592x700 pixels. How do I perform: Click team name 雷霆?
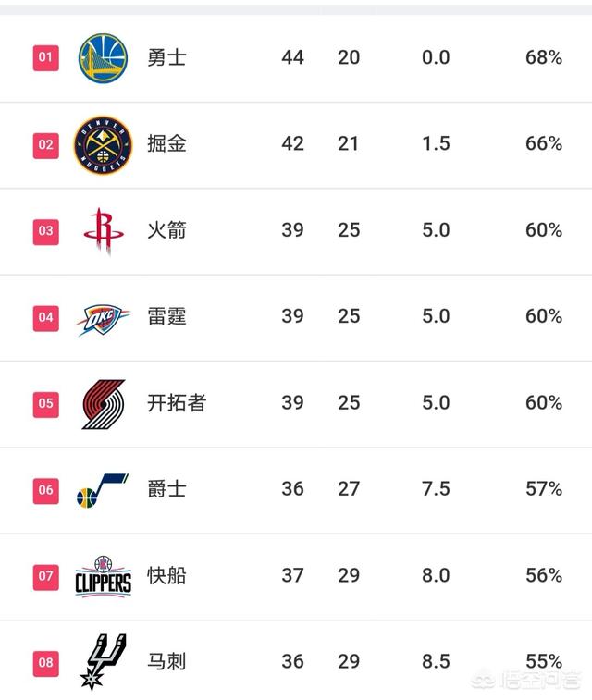click(166, 316)
